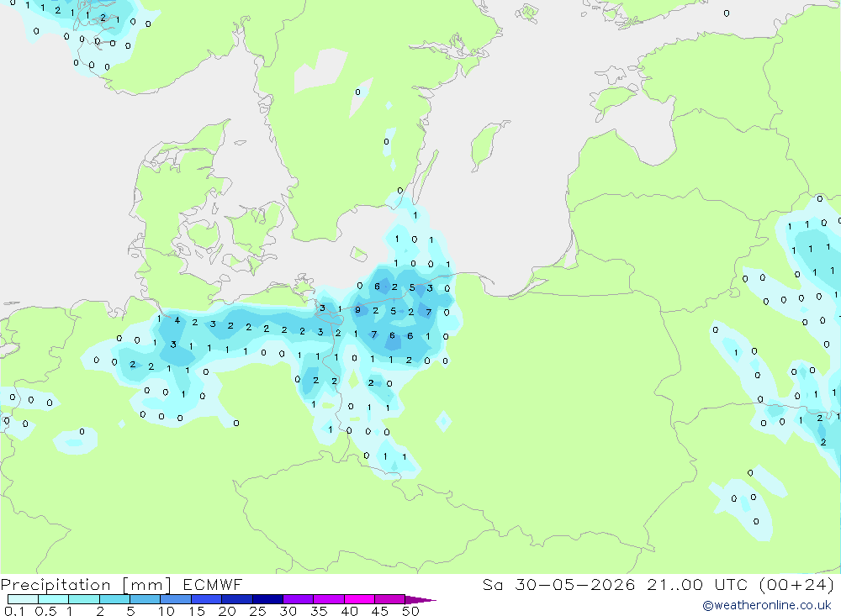The width and height of the screenshot is (841, 616).
Task: Pick the light blue 5–10 legend swatch
Action: click(145, 599)
